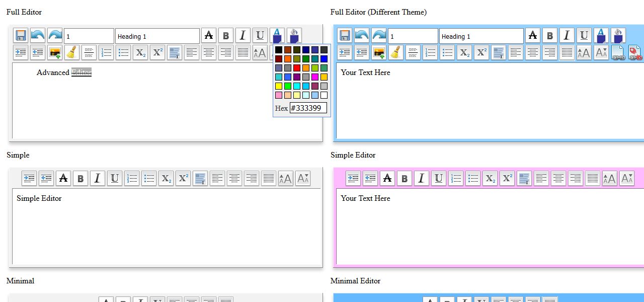Image resolution: width=644 pixels, height=302 pixels.
Task: Toggle Strikethrough in gray Full Editor
Action: pos(209,36)
